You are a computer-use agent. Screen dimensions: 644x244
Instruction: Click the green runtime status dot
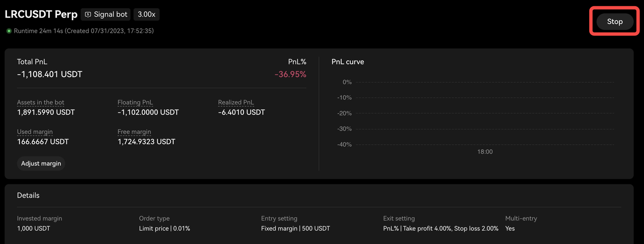click(9, 31)
